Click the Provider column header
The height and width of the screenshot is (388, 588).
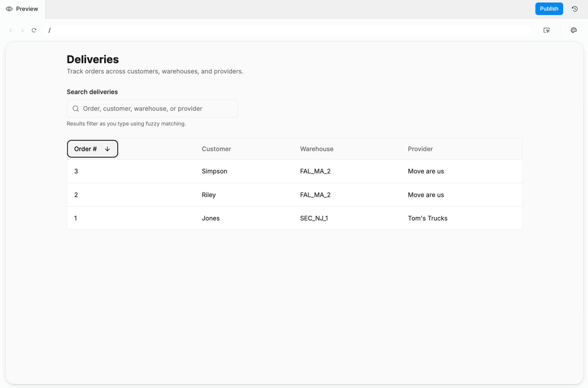pos(420,149)
